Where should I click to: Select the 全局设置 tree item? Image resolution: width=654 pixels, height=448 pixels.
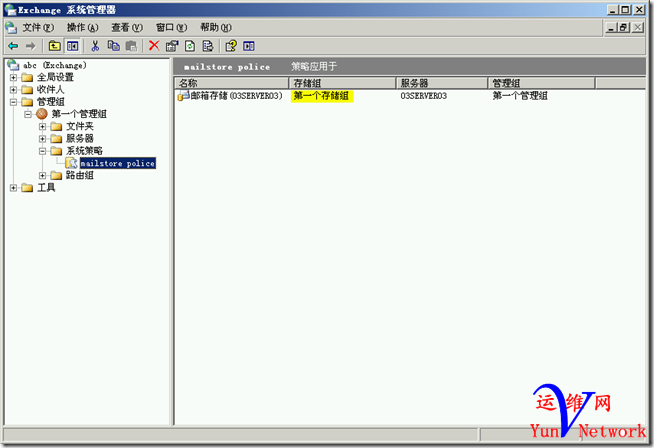point(55,77)
